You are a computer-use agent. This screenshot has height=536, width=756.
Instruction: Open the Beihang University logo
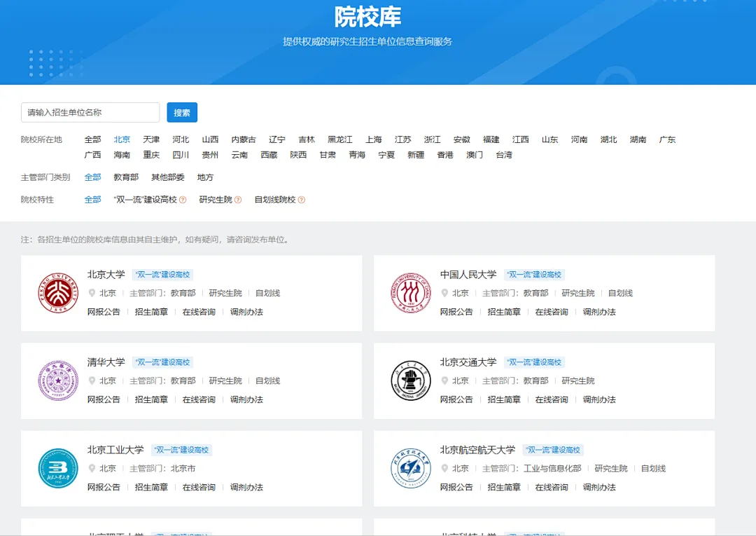tap(411, 468)
